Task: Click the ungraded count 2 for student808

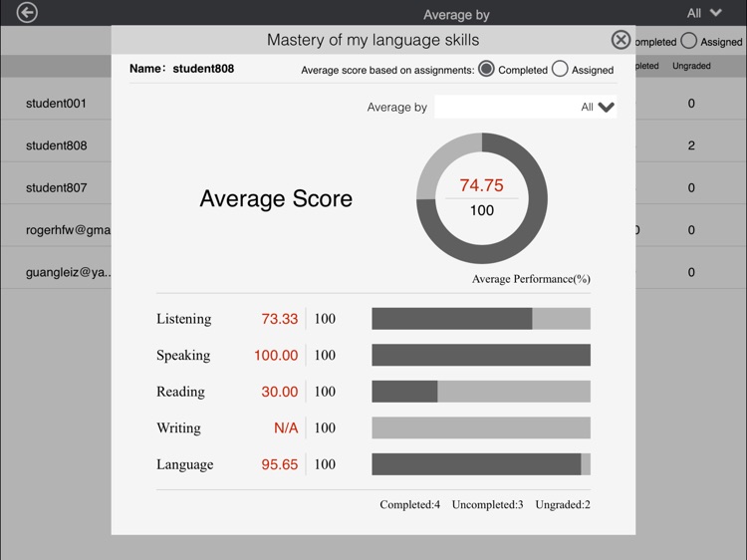Action: pyautogui.click(x=691, y=145)
